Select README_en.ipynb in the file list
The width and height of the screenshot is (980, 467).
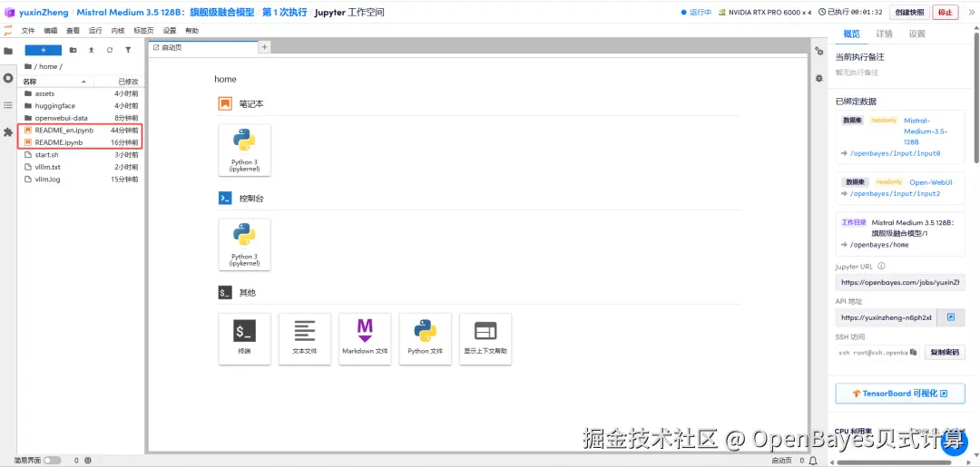[82, 131]
